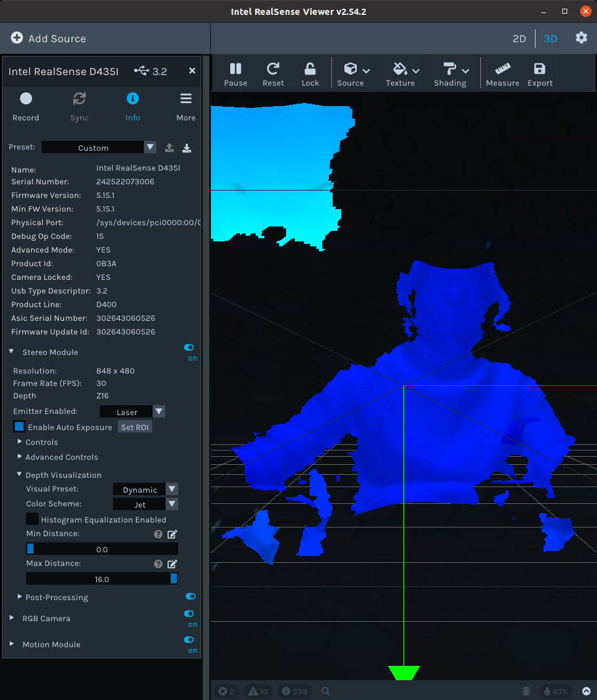Image resolution: width=597 pixels, height=700 pixels.
Task: Show error notifications count
Action: [227, 691]
